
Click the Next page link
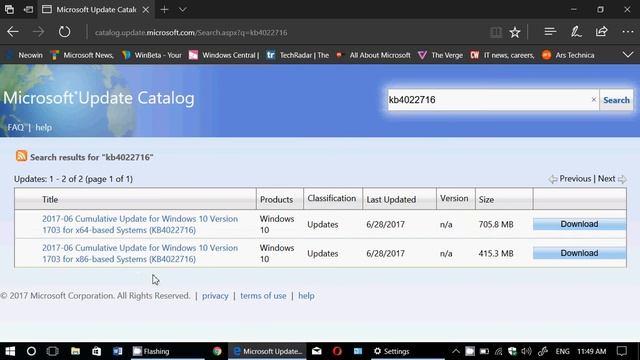click(x=606, y=178)
